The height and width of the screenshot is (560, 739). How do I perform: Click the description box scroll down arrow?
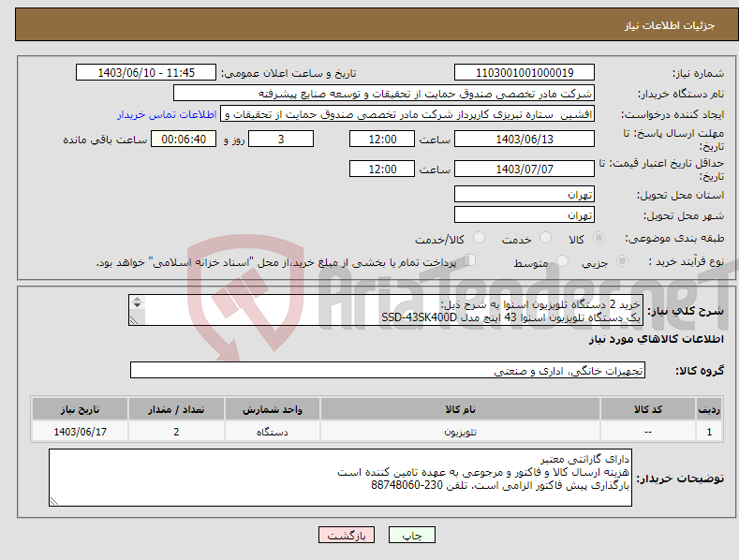pos(137,305)
